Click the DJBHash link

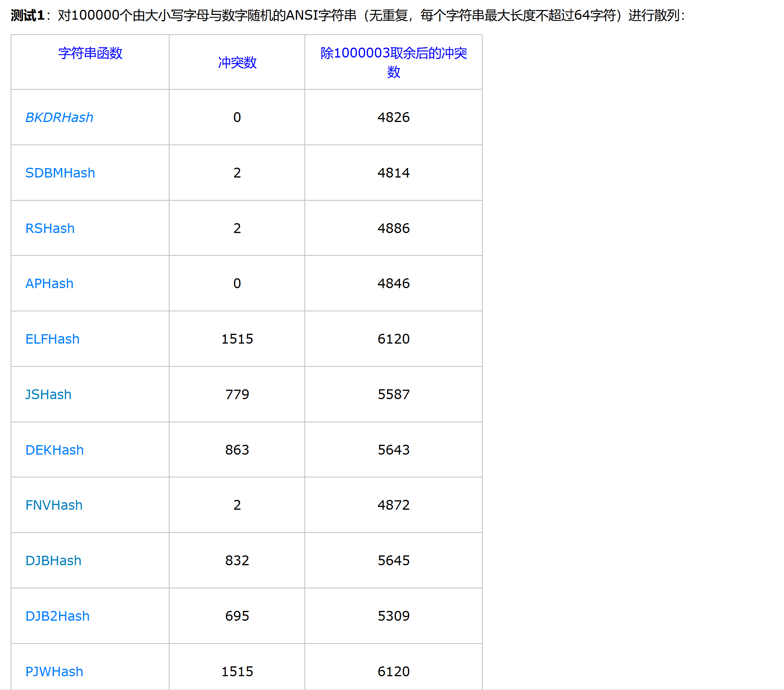[x=53, y=561]
